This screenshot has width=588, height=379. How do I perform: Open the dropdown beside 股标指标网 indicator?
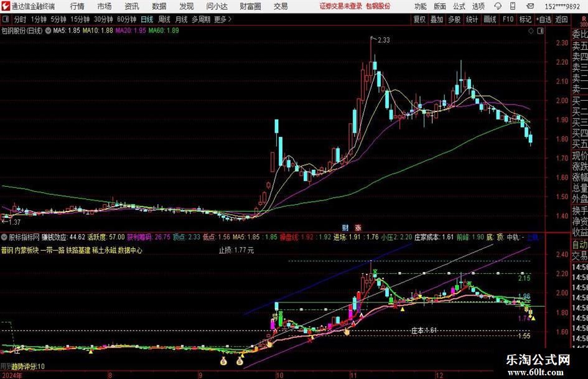(x=4, y=237)
